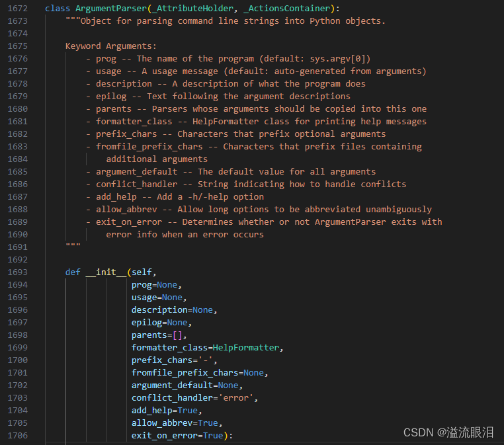
Task: Click the 'error info when an error occurs' line
Action: point(185,234)
